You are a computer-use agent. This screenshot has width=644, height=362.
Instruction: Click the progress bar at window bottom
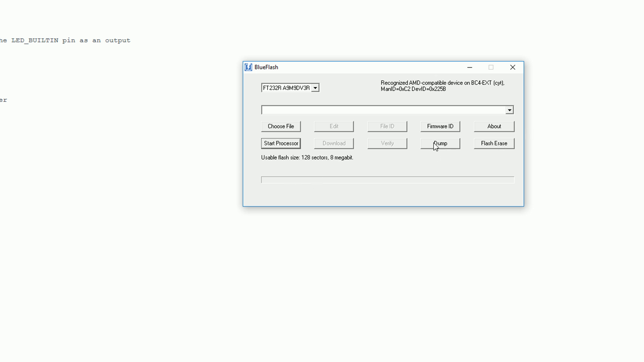point(387,180)
